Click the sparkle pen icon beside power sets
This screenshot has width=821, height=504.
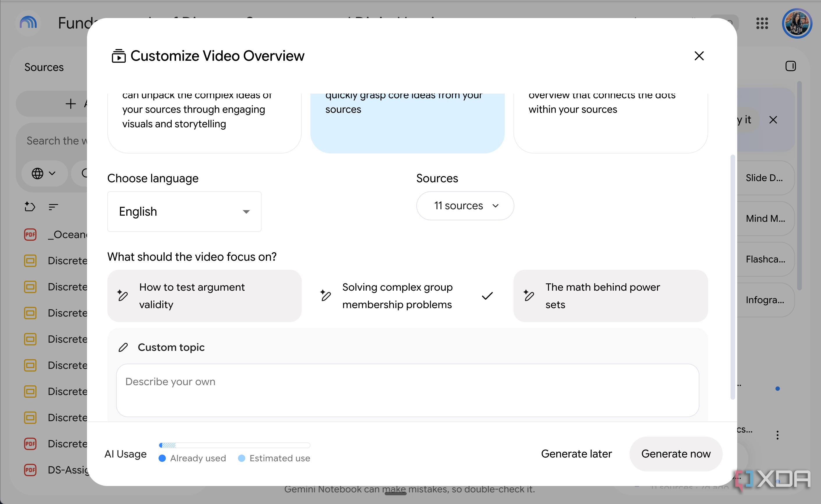pos(529,295)
